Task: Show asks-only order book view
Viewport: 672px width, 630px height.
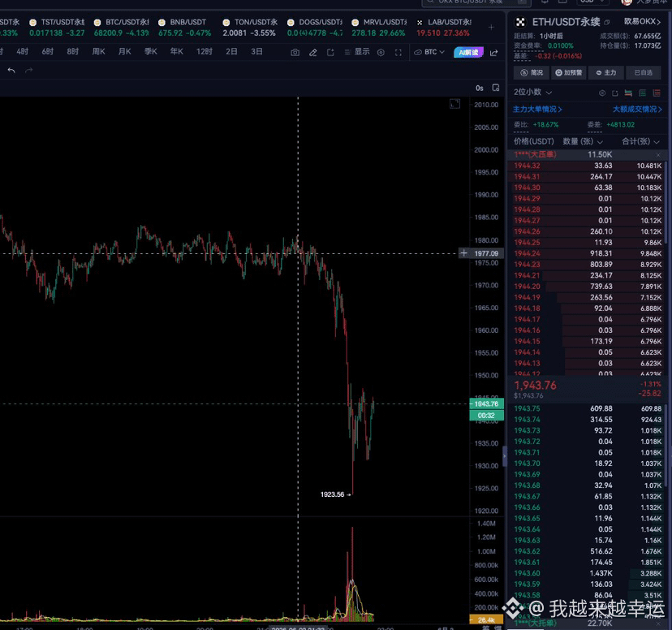Action: [656, 93]
